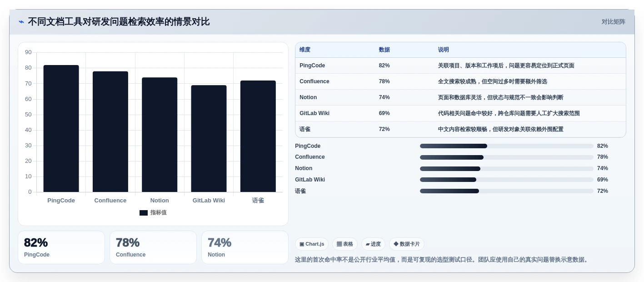Select the 表格 tag chip
This screenshot has height=282, width=644.
point(345,244)
